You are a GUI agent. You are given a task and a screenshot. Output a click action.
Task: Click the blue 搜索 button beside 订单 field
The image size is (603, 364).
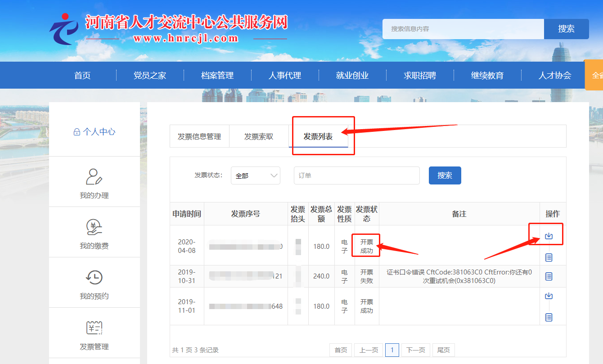(445, 175)
